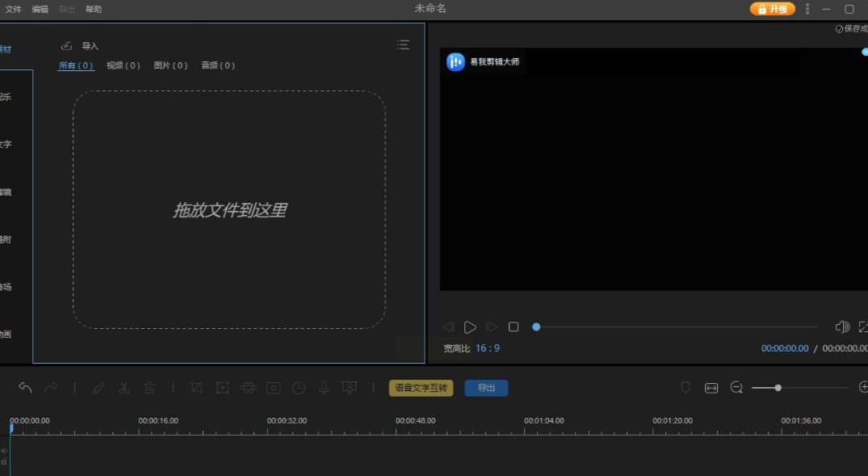Open the 配乐 sidebar section
The width and height of the screenshot is (868, 476).
[x=6, y=96]
